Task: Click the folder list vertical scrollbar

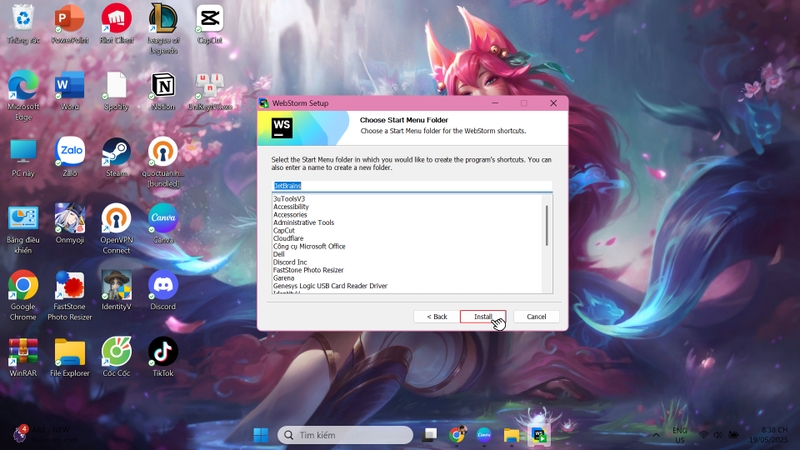Action: pos(547,226)
